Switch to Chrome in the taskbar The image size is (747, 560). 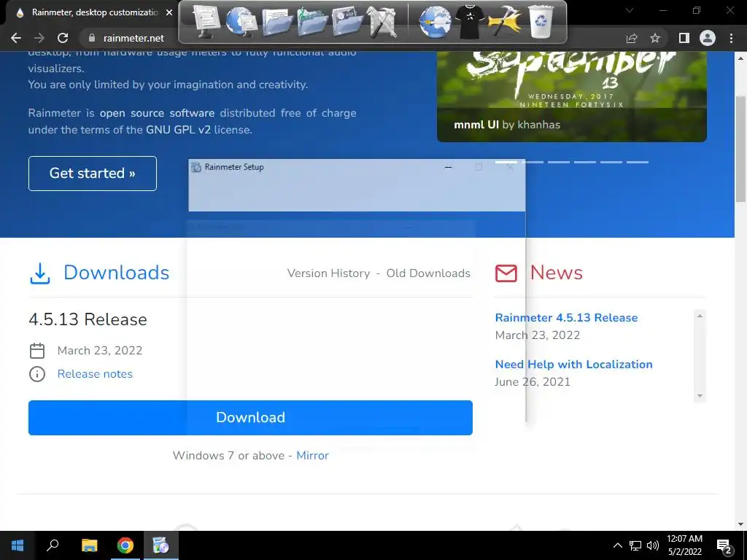(125, 545)
